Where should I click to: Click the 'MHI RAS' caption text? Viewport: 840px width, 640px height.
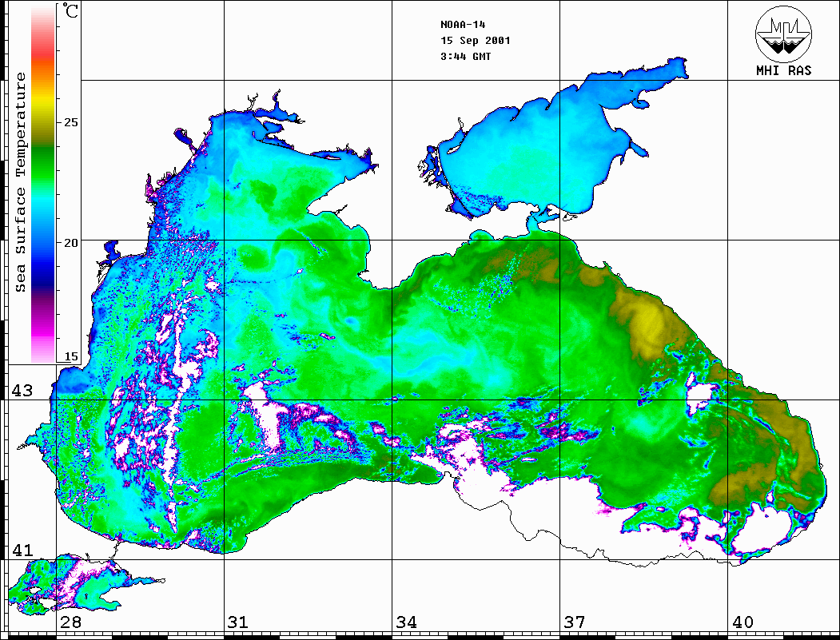click(x=784, y=70)
